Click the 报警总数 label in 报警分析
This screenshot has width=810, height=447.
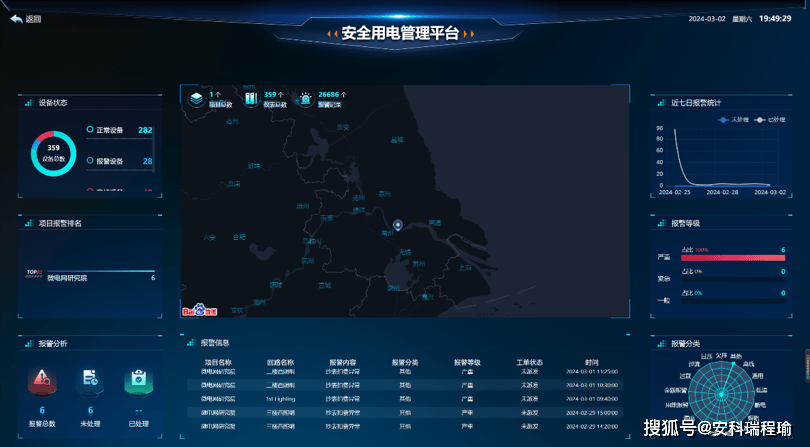(x=42, y=424)
